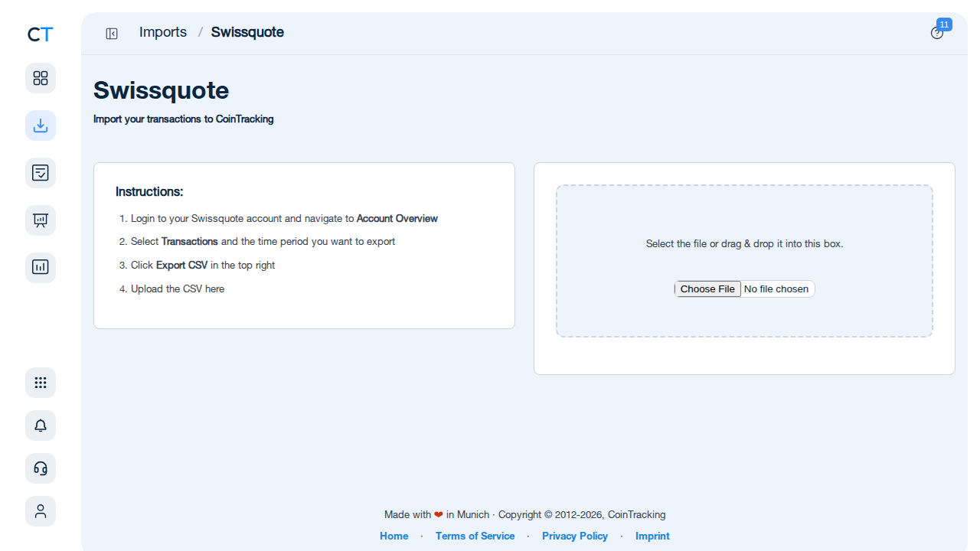
Task: Open the bar chart report icon in sidebar
Action: pos(41,268)
